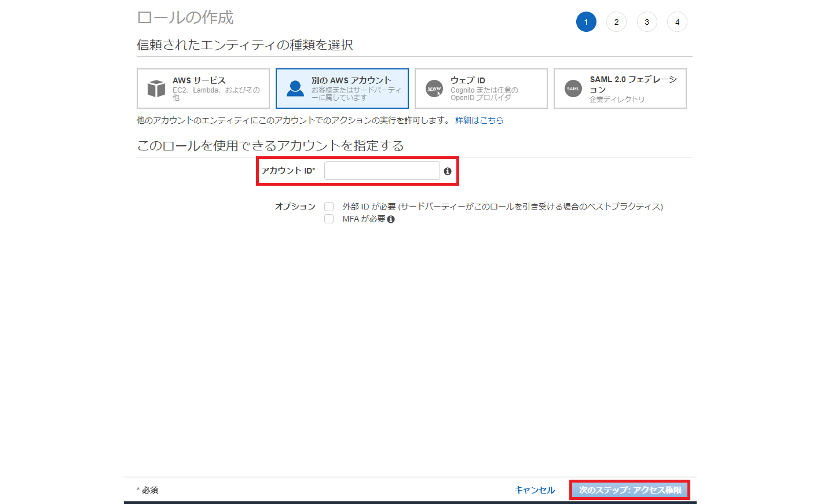Click the SAML badge icon
The width and height of the screenshot is (820, 504).
click(x=573, y=89)
